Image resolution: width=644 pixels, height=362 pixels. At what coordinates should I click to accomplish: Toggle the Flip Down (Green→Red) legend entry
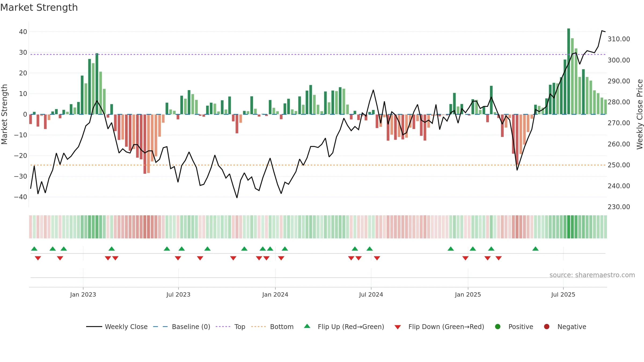(439, 327)
